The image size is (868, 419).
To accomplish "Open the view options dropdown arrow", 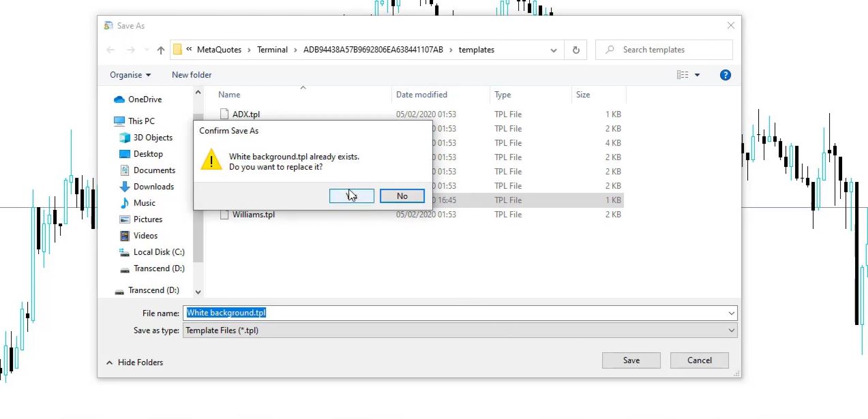I will 697,75.
